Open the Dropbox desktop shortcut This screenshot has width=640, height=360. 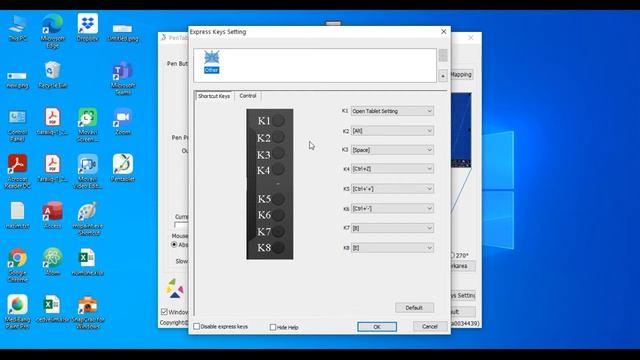(x=87, y=28)
